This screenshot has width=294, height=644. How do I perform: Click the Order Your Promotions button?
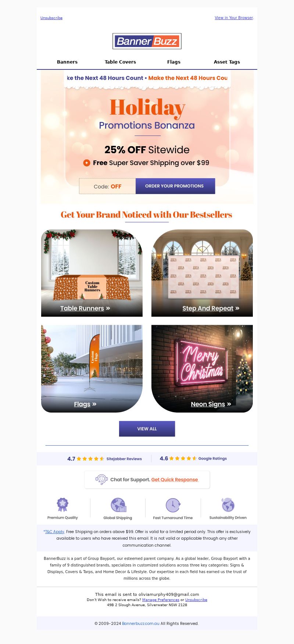(175, 186)
